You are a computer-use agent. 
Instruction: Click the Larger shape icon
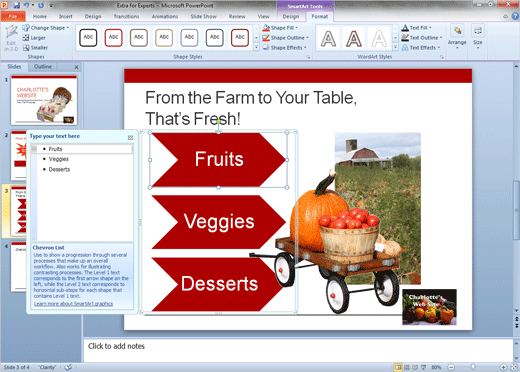pyautogui.click(x=26, y=38)
